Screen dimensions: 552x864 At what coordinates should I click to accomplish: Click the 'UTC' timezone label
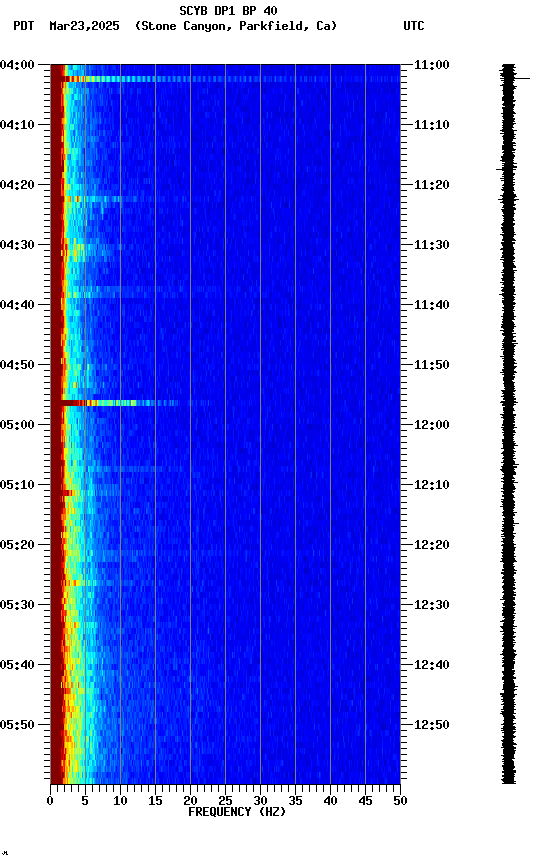click(414, 26)
